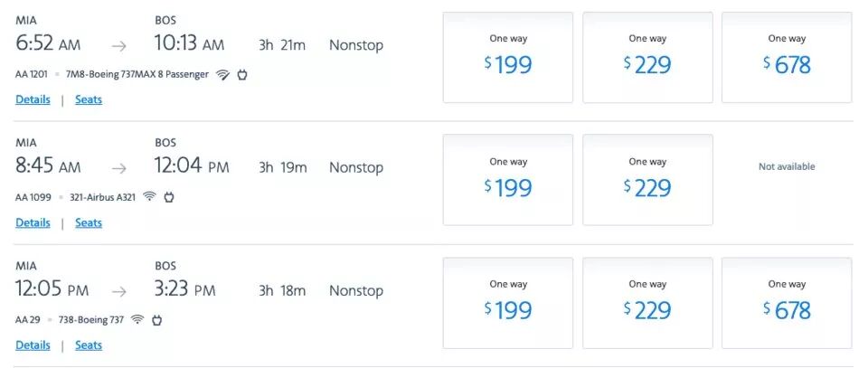Viewport: 868px width, 368px height.
Task: View Seats for the 8:45 AM flight
Action: point(89,222)
